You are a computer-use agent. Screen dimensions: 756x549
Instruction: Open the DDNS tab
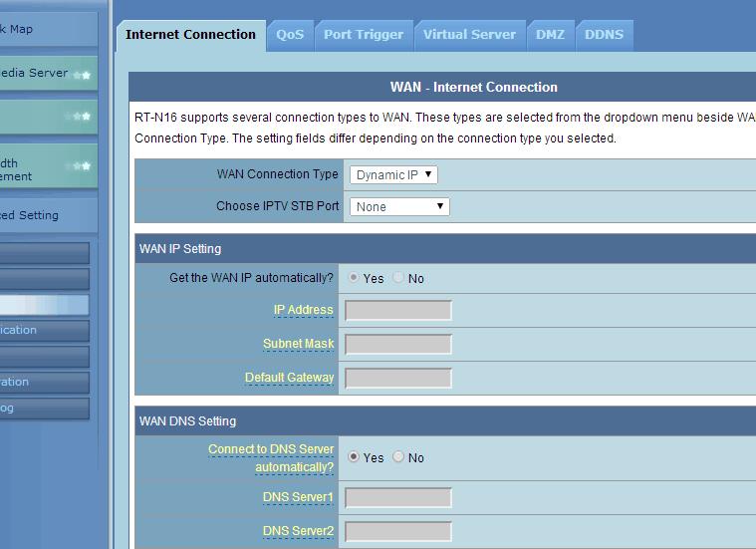click(604, 35)
